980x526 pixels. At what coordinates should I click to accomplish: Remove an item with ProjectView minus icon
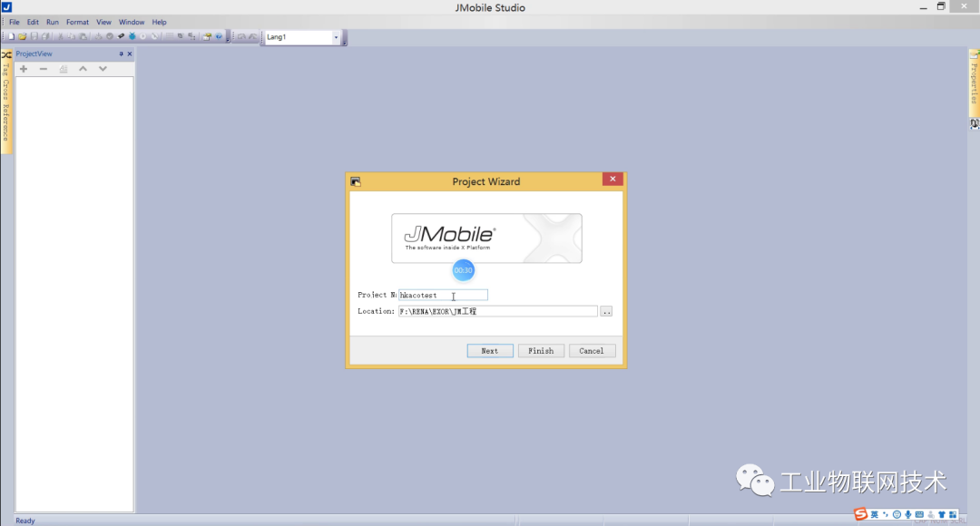(43, 68)
